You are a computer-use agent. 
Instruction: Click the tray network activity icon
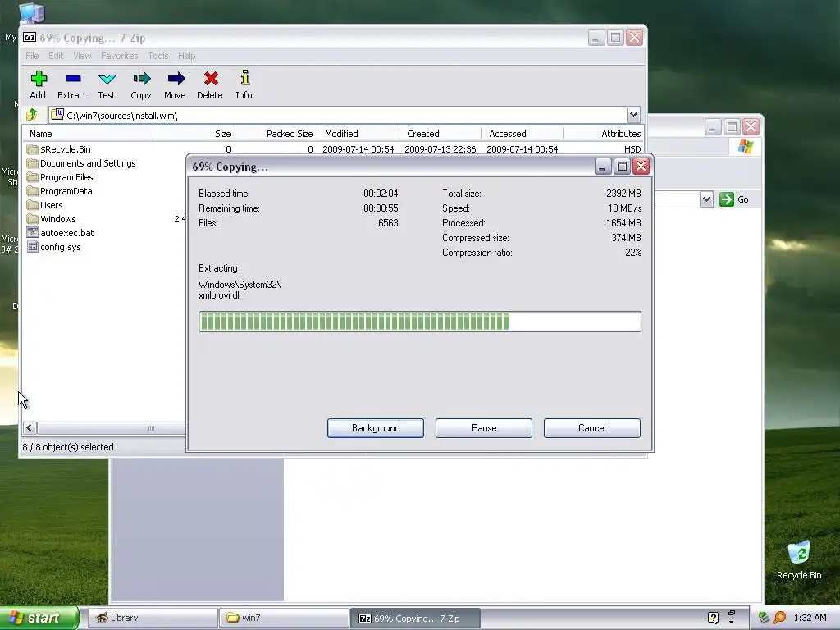pos(764,618)
